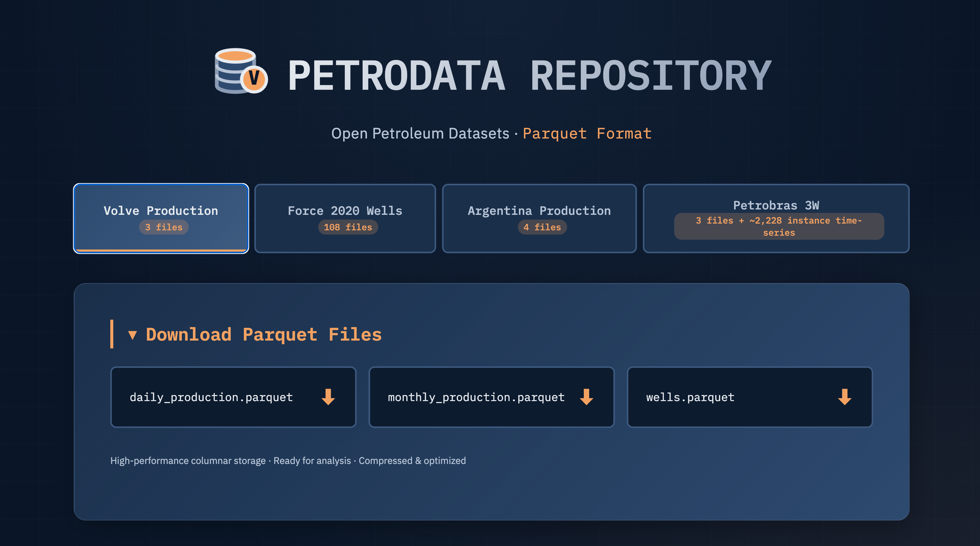Click the download arrow for wells.parquet
The height and width of the screenshot is (546, 980).
tap(845, 397)
